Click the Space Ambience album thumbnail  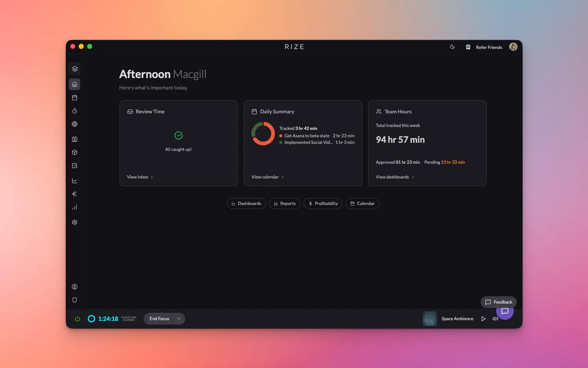coord(430,319)
